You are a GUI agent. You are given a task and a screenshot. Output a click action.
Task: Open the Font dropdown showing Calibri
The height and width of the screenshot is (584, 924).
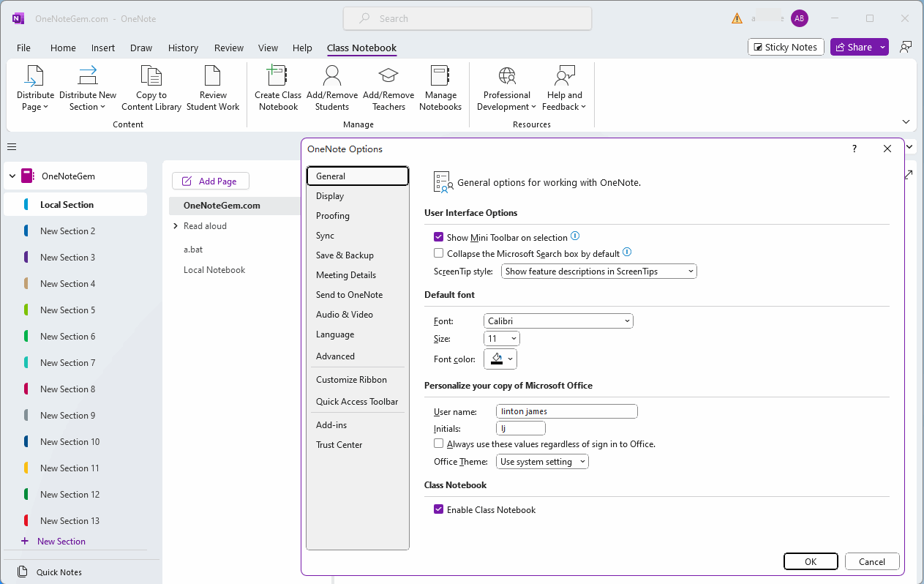[x=558, y=321]
